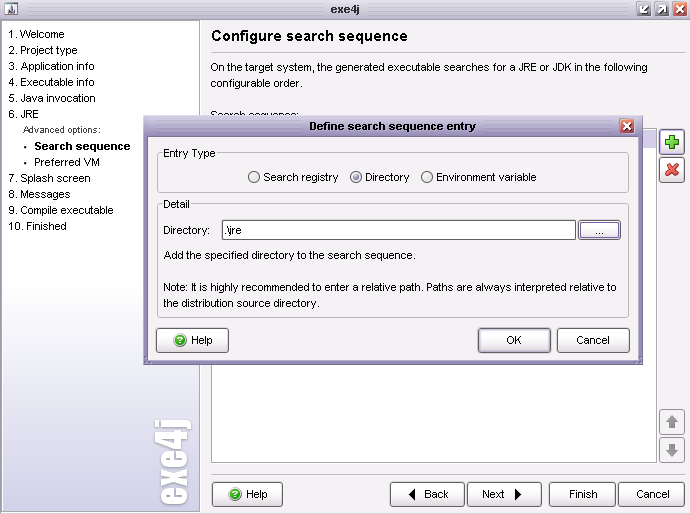The width and height of the screenshot is (690, 514).
Task: Maximize the exe4j window
Action: pyautogui.click(x=661, y=9)
